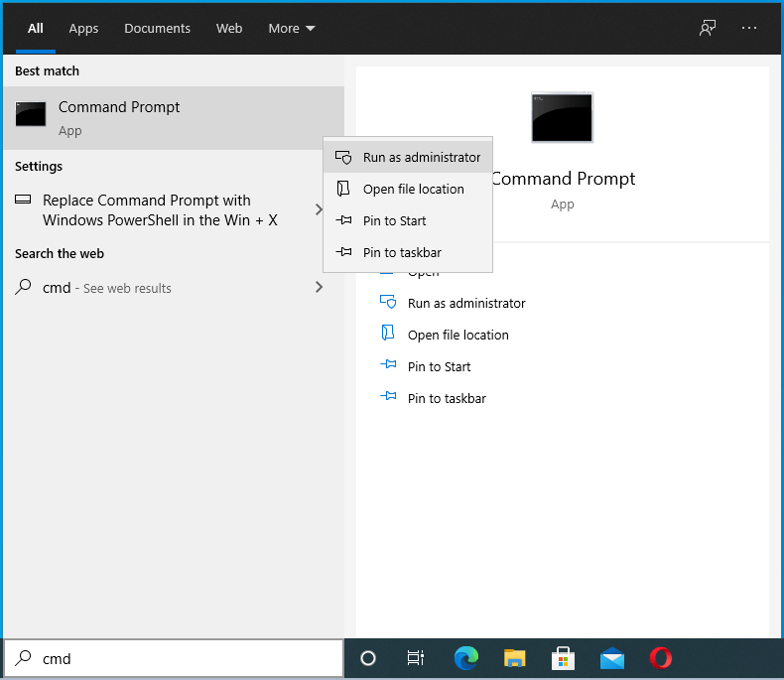Expand the Replace Command Prompt setting arrow
784x680 pixels.
(319, 209)
